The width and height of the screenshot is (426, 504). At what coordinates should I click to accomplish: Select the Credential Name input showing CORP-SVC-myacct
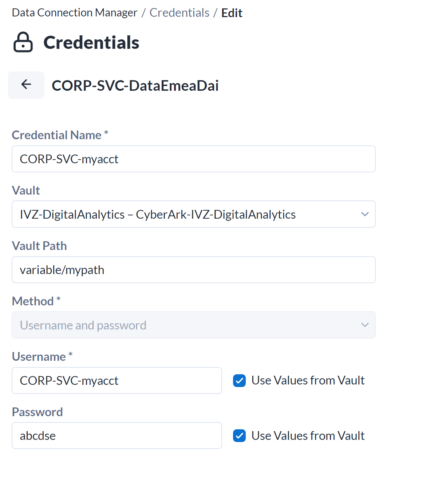[x=193, y=159]
